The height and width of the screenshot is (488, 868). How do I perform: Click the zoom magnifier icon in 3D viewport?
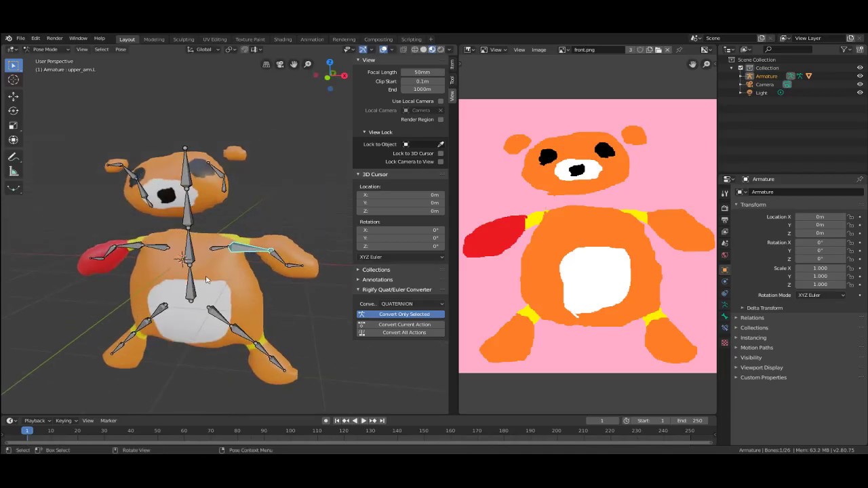308,64
